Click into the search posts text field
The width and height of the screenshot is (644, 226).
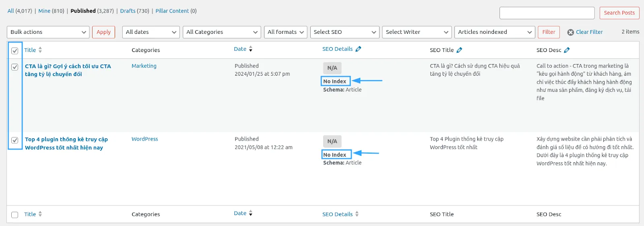pyautogui.click(x=547, y=13)
